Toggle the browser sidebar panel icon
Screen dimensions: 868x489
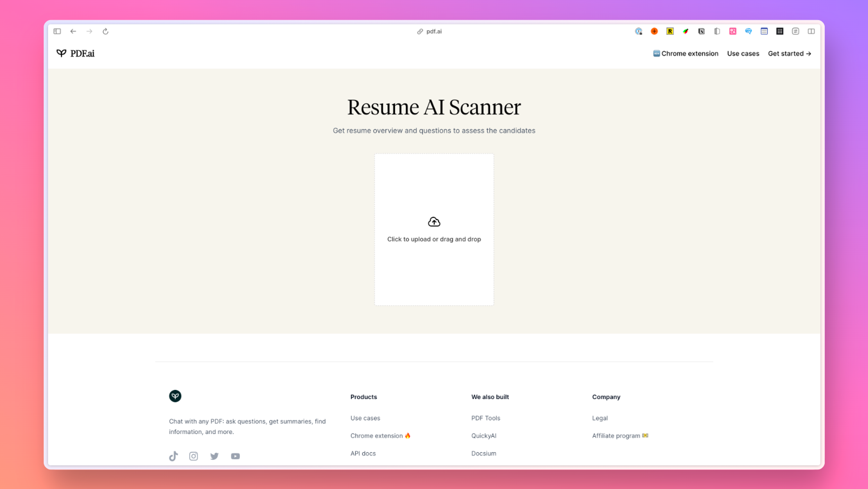point(57,31)
